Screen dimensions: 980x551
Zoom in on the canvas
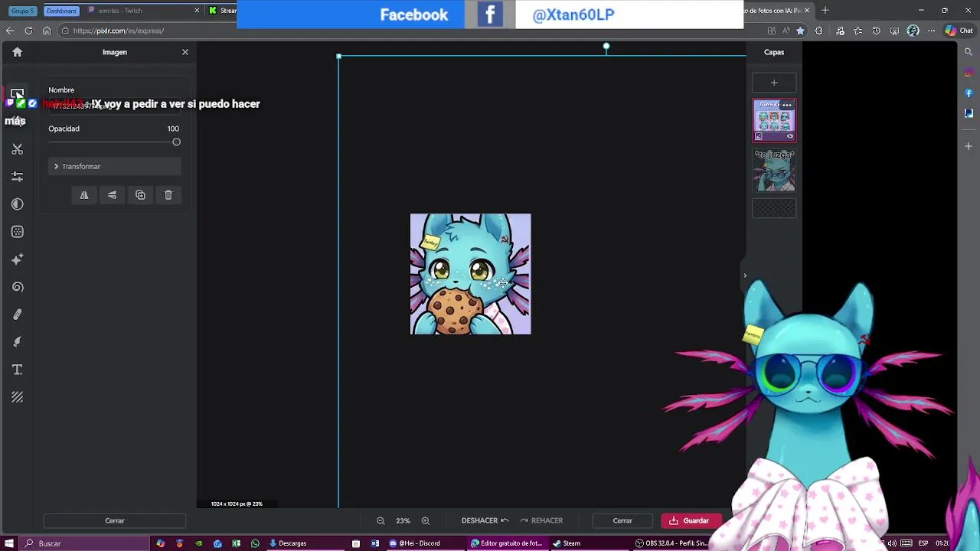point(426,520)
